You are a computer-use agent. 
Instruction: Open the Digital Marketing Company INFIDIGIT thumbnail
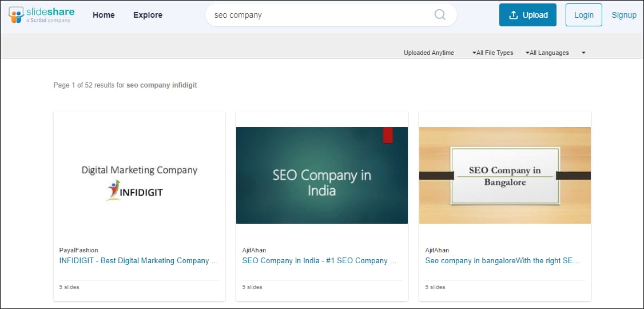click(x=139, y=176)
